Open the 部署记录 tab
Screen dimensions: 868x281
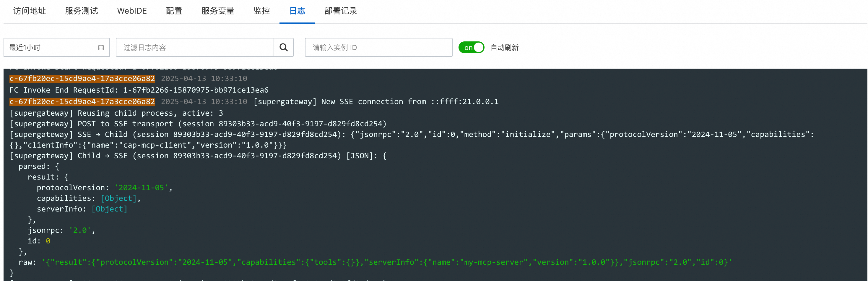pyautogui.click(x=340, y=11)
